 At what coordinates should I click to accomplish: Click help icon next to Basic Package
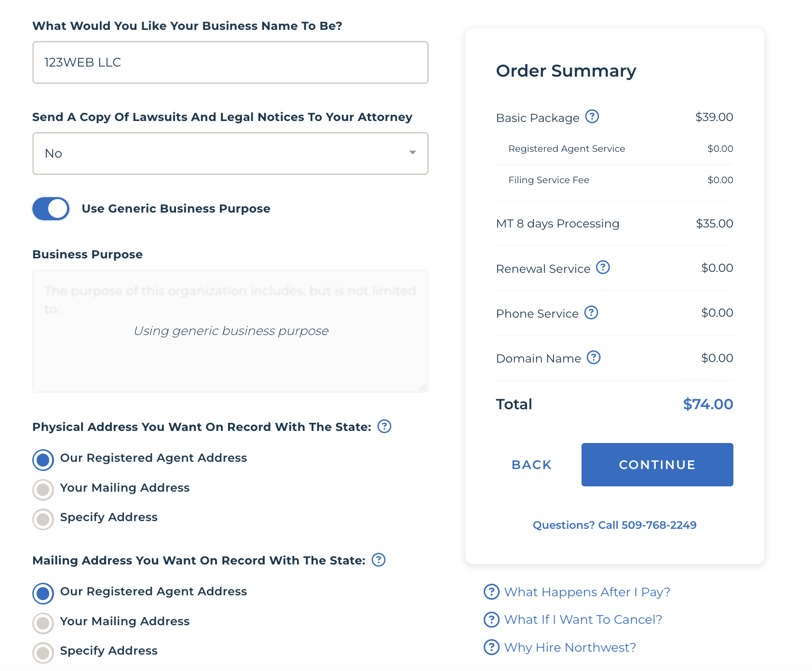point(592,117)
